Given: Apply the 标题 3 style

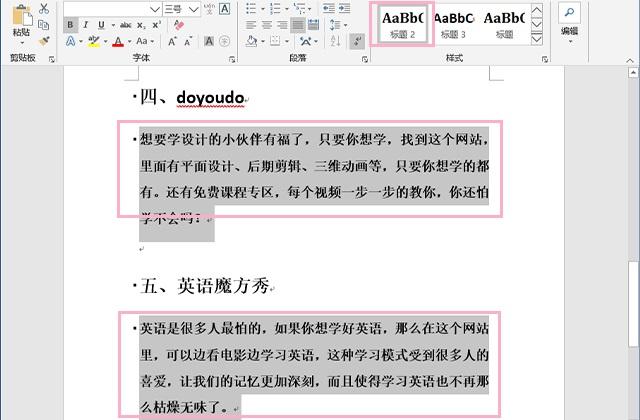Looking at the screenshot, I should coord(453,24).
